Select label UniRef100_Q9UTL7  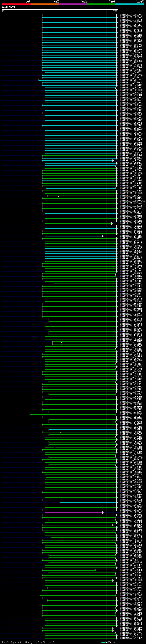(131, 605)
